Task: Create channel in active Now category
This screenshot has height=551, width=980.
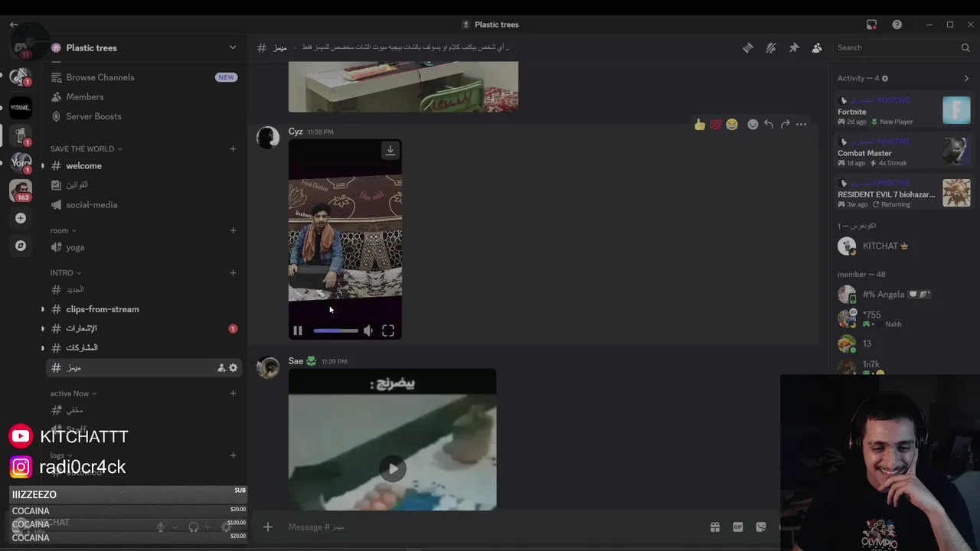Action: pos(233,393)
